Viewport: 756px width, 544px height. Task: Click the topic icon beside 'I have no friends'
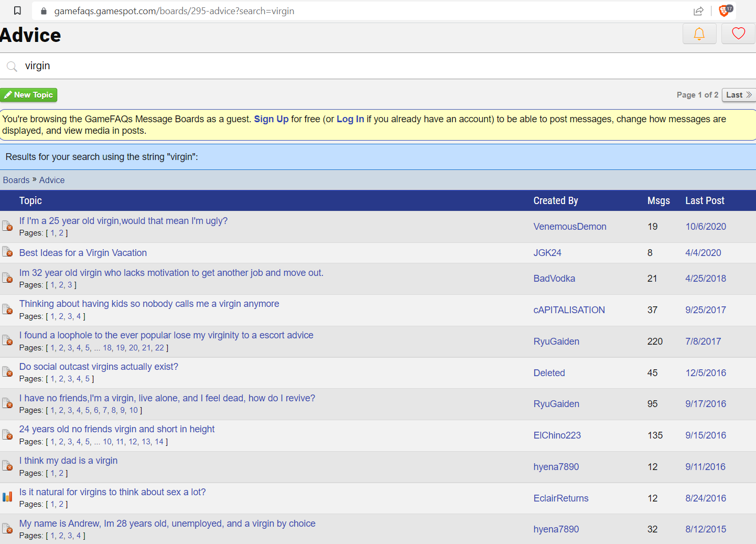[x=7, y=403]
